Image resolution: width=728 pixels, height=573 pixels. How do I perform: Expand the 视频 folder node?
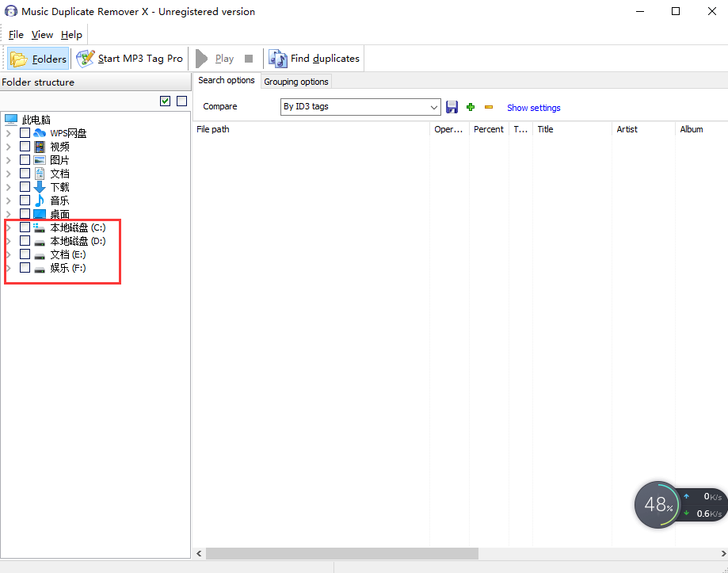click(x=9, y=147)
